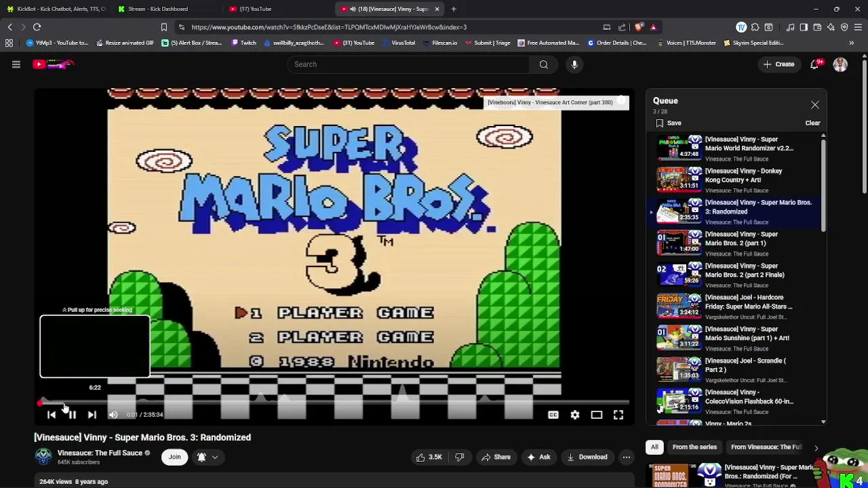Open the more actions ellipsis menu
The height and width of the screenshot is (488, 868).
click(x=627, y=457)
